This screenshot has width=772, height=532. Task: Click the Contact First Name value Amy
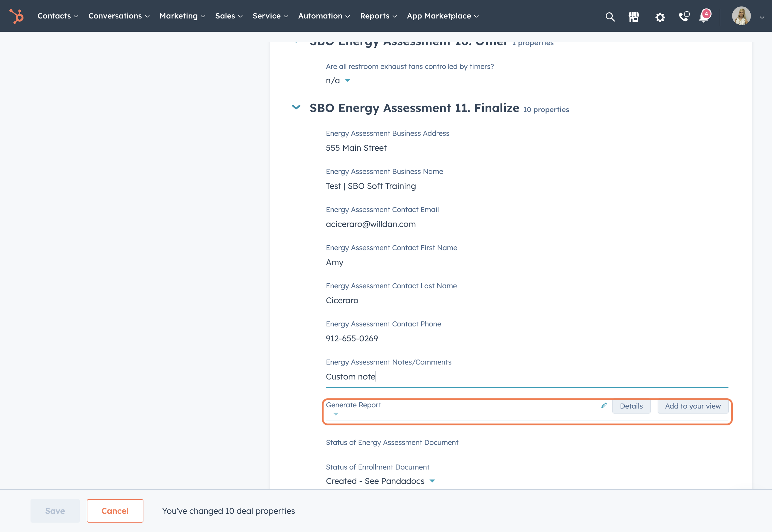(x=334, y=262)
